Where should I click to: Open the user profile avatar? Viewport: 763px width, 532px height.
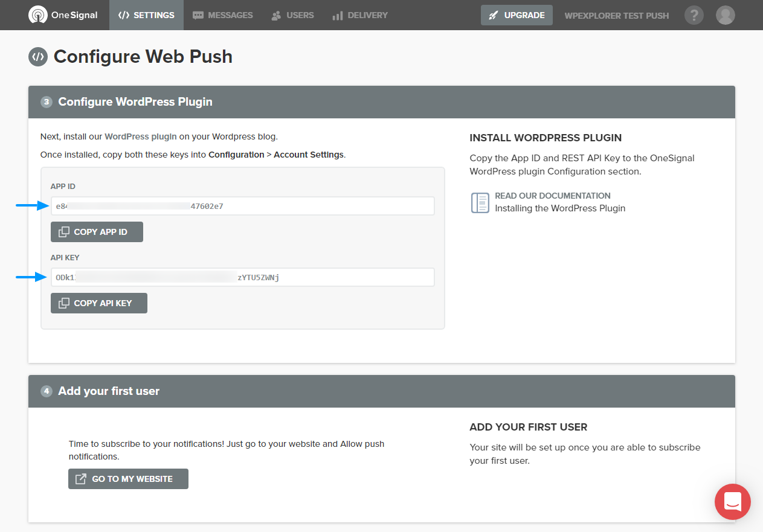point(726,15)
